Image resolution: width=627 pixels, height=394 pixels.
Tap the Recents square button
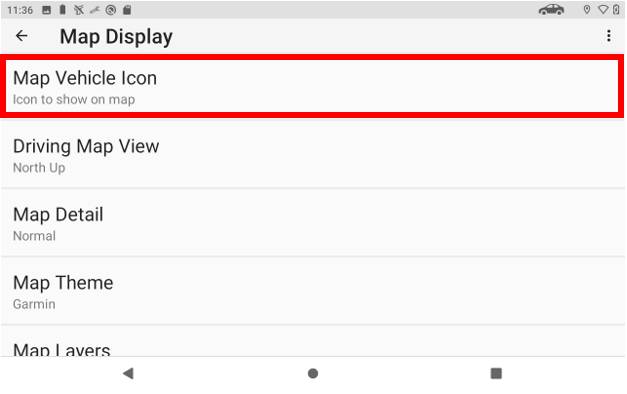pyautogui.click(x=496, y=374)
